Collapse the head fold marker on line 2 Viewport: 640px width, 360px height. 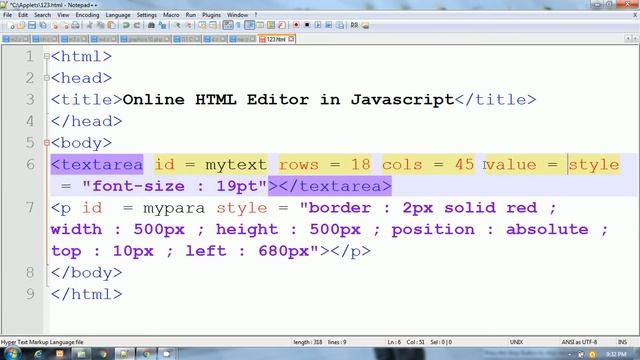(x=47, y=78)
